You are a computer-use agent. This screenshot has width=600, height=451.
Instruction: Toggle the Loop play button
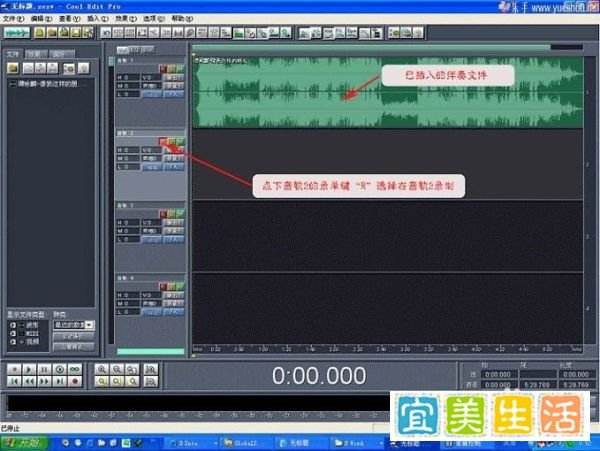point(75,370)
